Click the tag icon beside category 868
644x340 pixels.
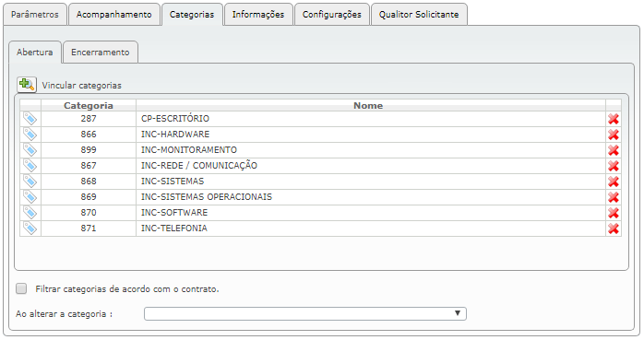(30, 182)
